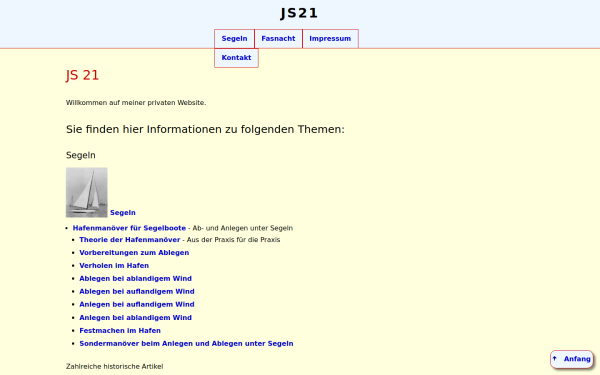This screenshot has width=600, height=375.
Task: Click the JS21 site title header
Action: click(x=299, y=13)
